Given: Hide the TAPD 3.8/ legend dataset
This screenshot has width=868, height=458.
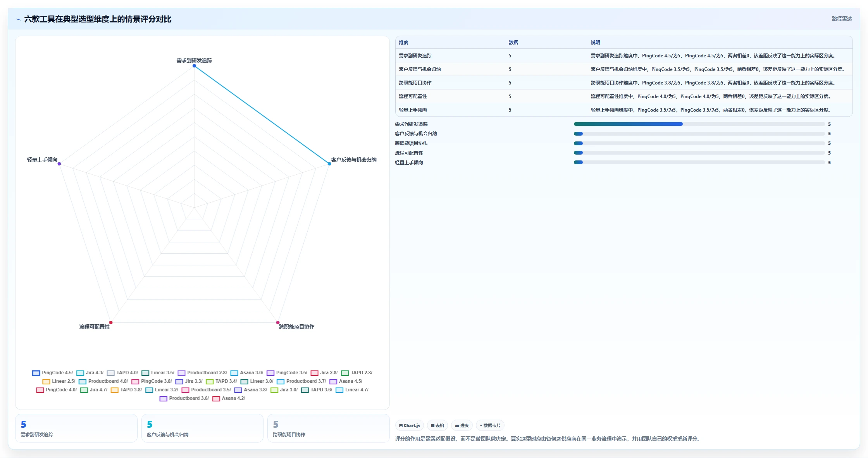Looking at the screenshot, I should click(126, 390).
